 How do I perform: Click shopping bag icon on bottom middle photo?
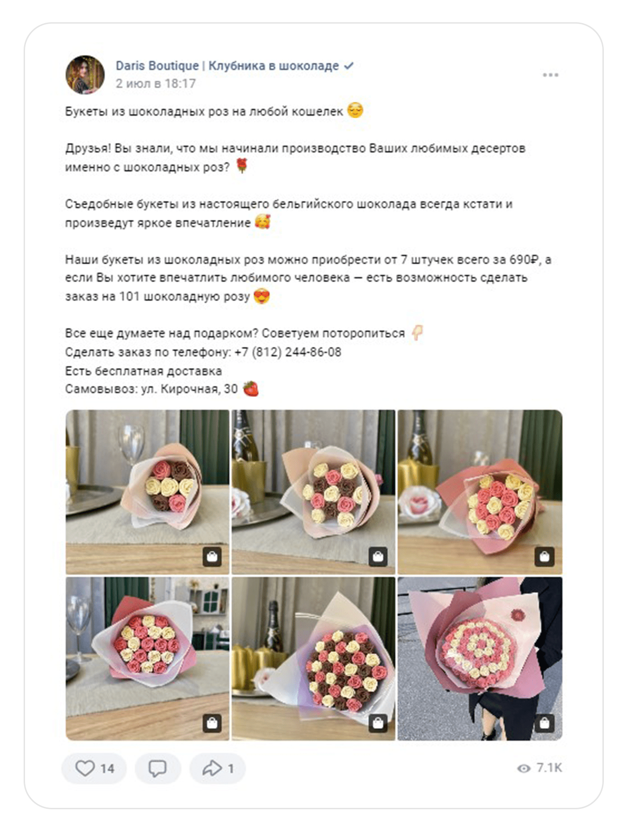[x=378, y=723]
